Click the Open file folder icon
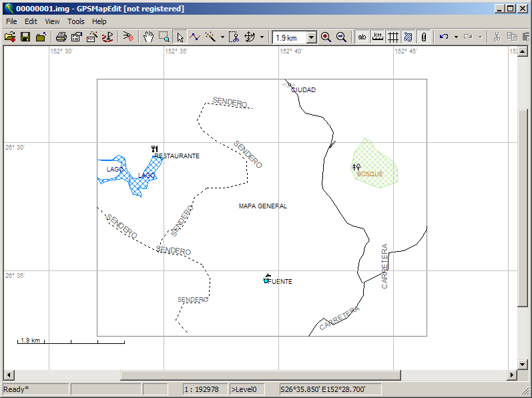532x398 pixels. pos(10,37)
